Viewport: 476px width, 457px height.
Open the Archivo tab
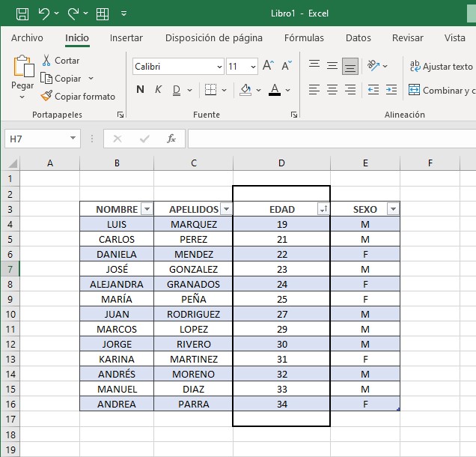point(27,38)
